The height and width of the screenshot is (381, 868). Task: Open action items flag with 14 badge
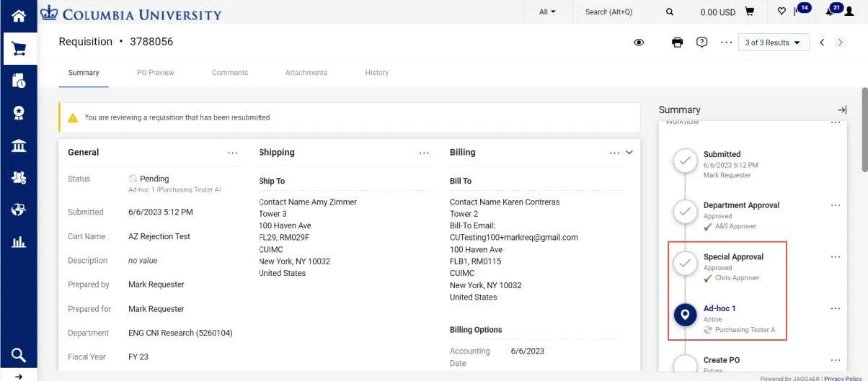click(802, 10)
